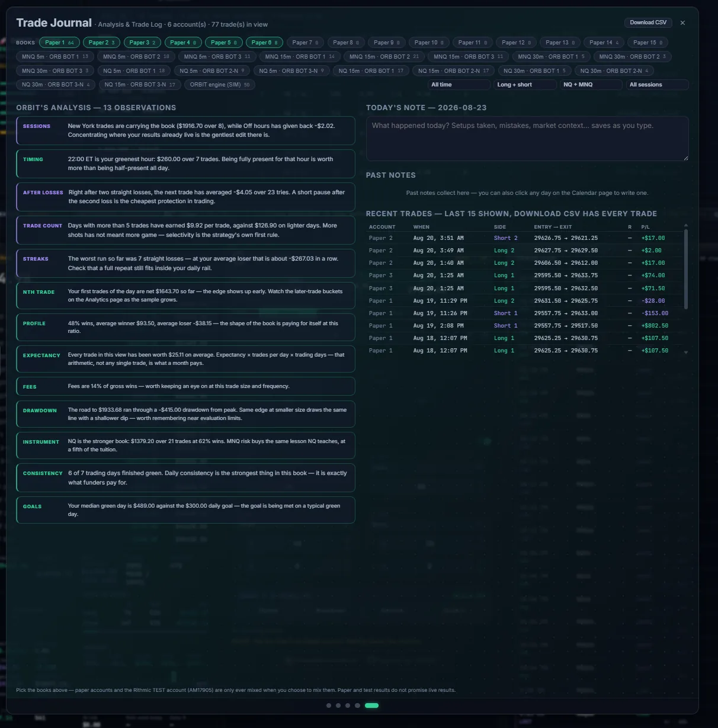Select the trade row with -$153.00 P/L
This screenshot has height=728, width=718.
(524, 313)
